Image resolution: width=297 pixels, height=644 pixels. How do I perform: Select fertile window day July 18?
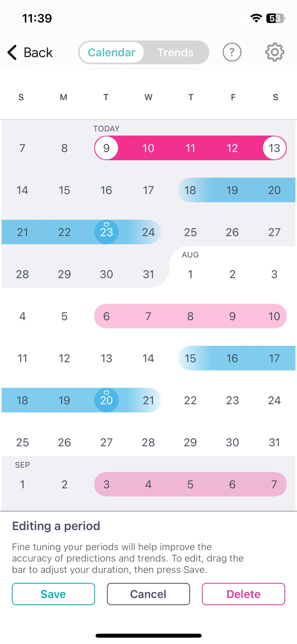tap(190, 190)
